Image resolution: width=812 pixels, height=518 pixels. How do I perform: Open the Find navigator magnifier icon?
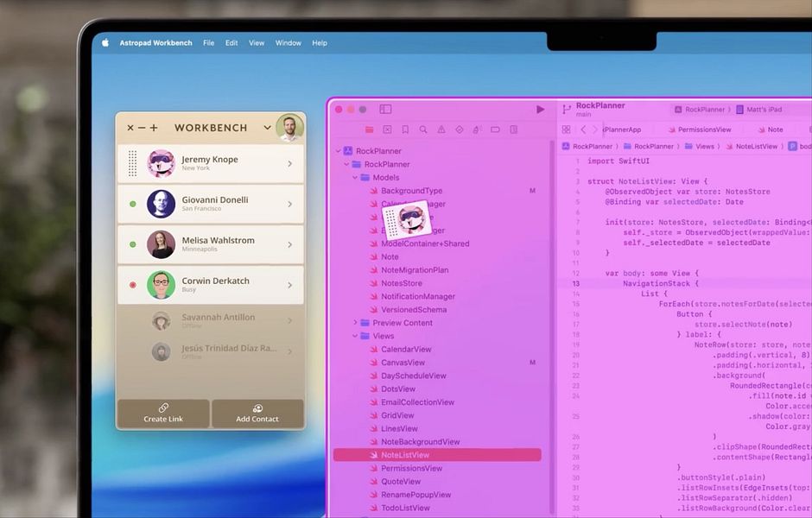coord(423,129)
